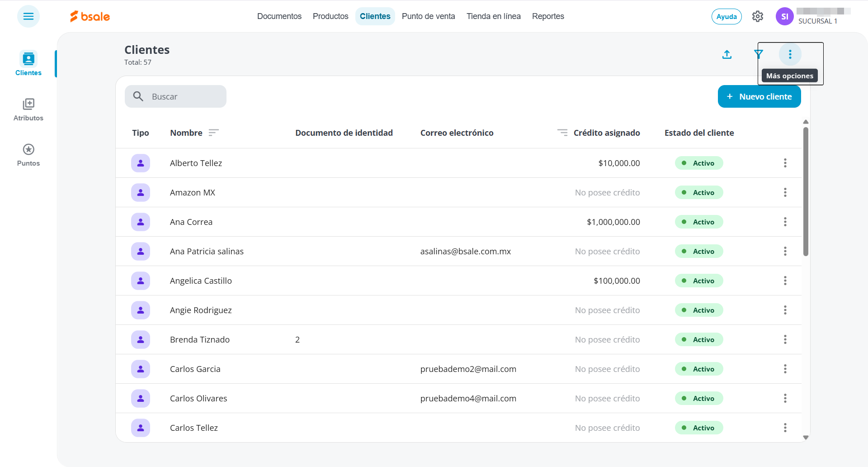Image resolution: width=868 pixels, height=467 pixels.
Task: Click person type icon for Brenda Tiznado
Action: click(x=141, y=339)
